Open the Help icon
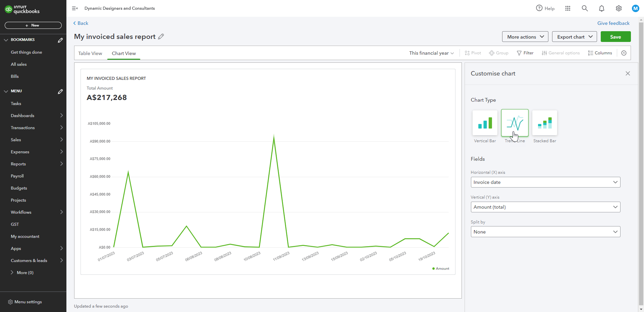Screen dimensions: 644x312 (545, 8)
